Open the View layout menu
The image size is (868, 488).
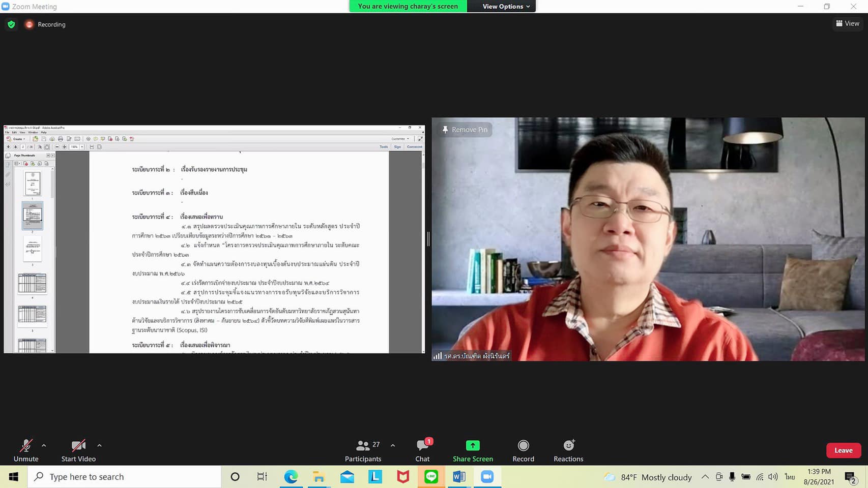pos(848,23)
